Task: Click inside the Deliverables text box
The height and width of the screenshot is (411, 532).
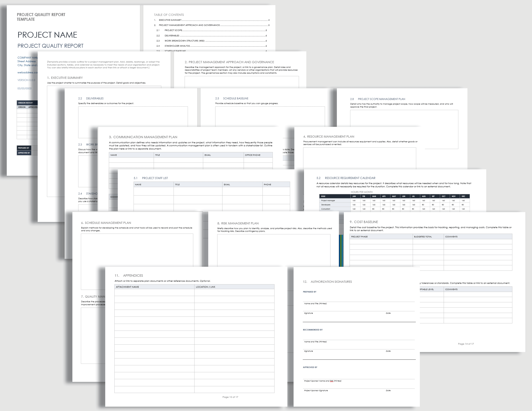Action: [x=133, y=122]
